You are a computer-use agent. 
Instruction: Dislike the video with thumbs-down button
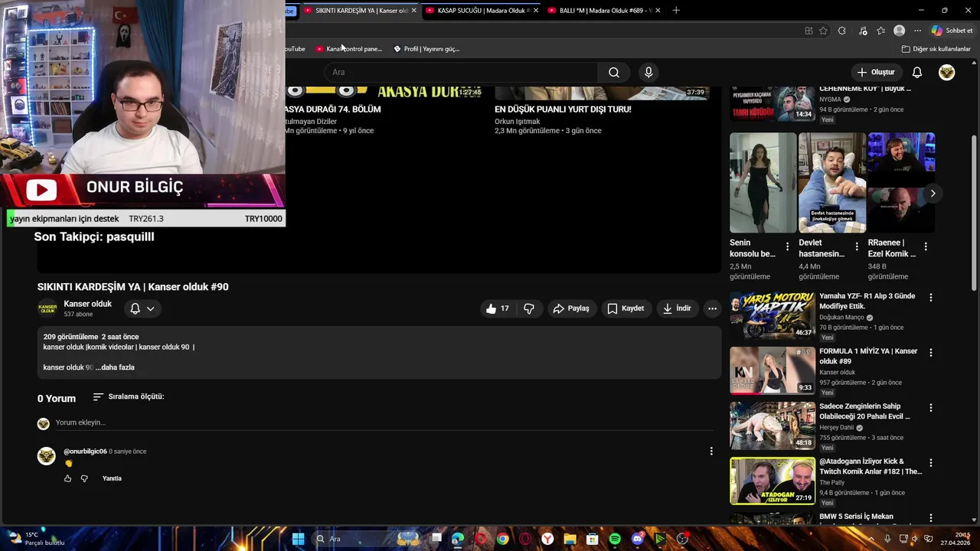[x=529, y=308]
